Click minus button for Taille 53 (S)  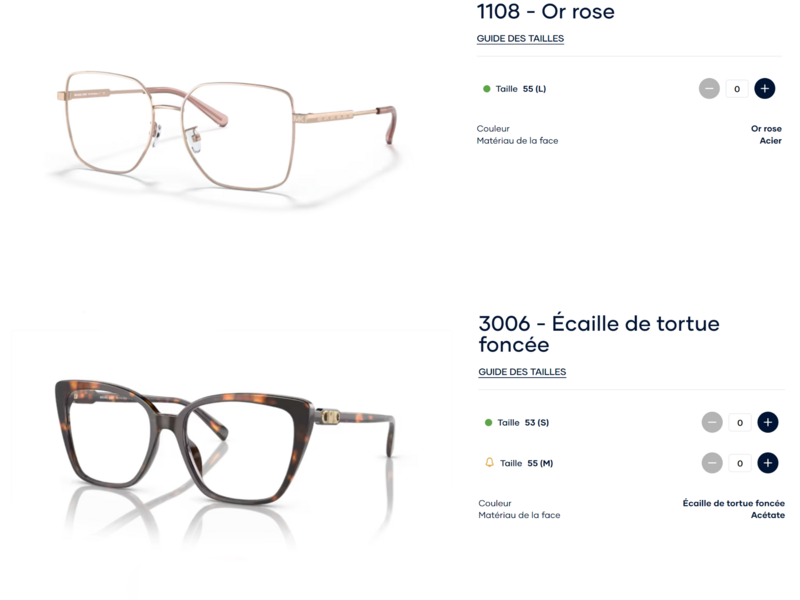712,423
